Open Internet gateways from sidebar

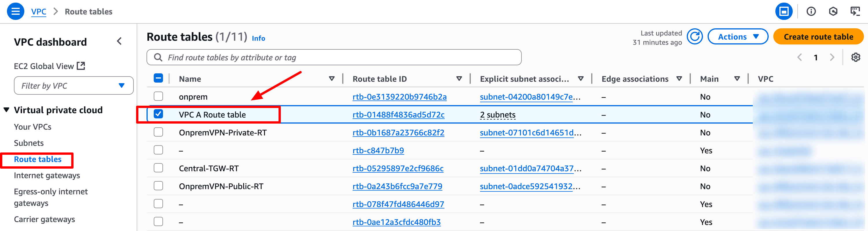pos(47,175)
